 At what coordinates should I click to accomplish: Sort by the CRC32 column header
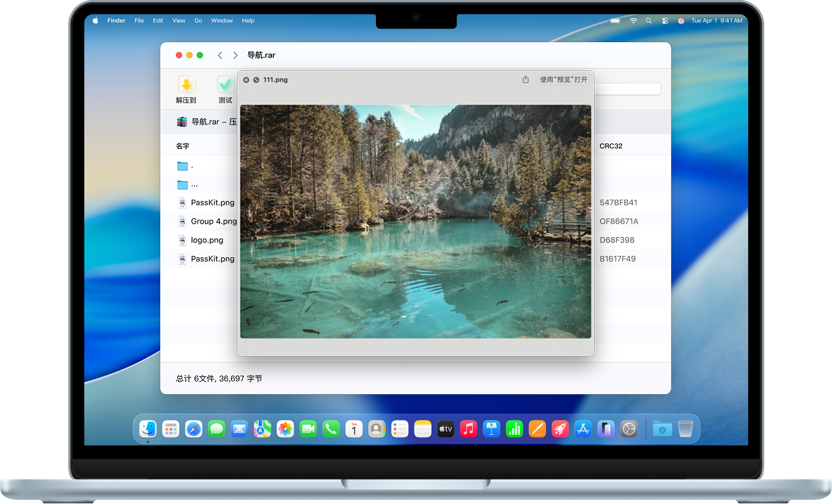point(611,146)
